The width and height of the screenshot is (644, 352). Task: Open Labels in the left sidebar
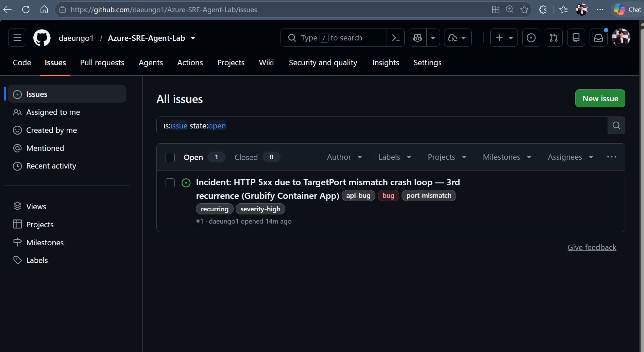(x=67, y=260)
